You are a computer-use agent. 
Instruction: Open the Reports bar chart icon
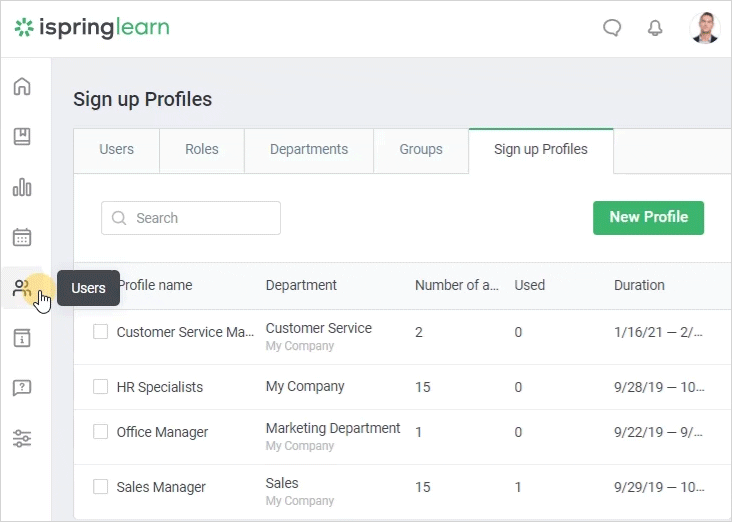coord(22,187)
